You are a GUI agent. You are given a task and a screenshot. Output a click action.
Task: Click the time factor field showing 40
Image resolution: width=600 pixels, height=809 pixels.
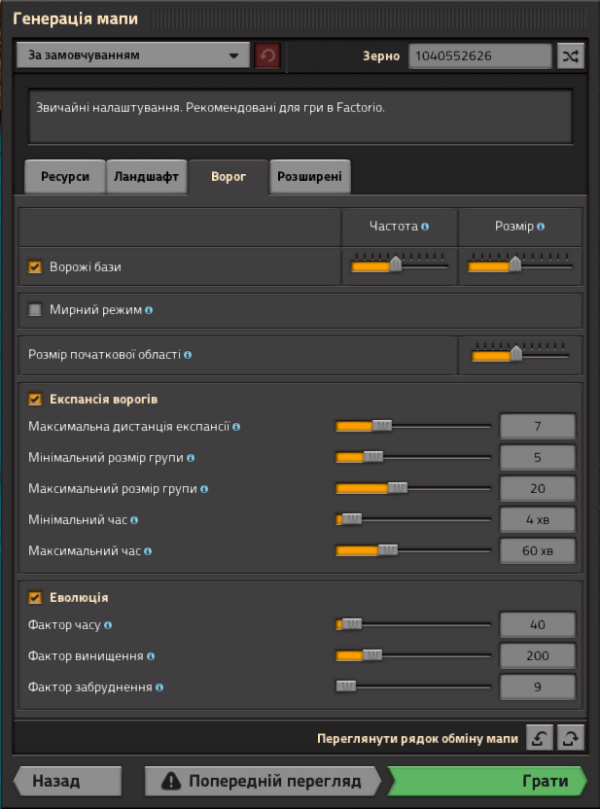click(538, 624)
